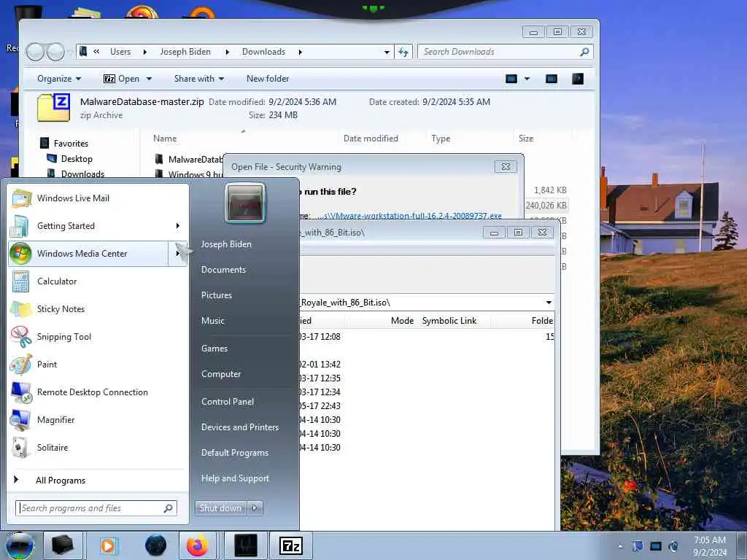Open Music from Start menu
747x560 pixels.
(x=213, y=321)
